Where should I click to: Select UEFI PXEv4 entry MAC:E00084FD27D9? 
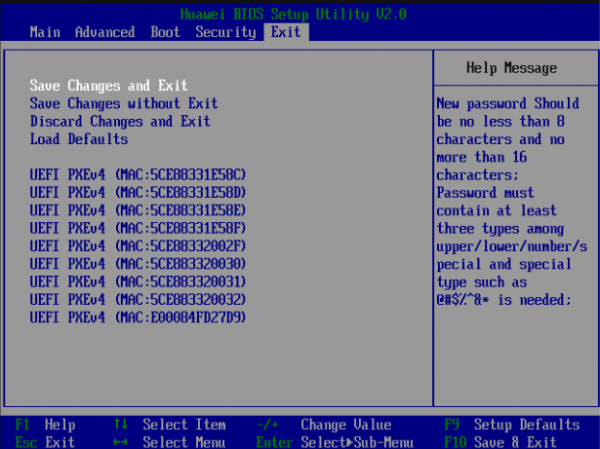point(138,318)
